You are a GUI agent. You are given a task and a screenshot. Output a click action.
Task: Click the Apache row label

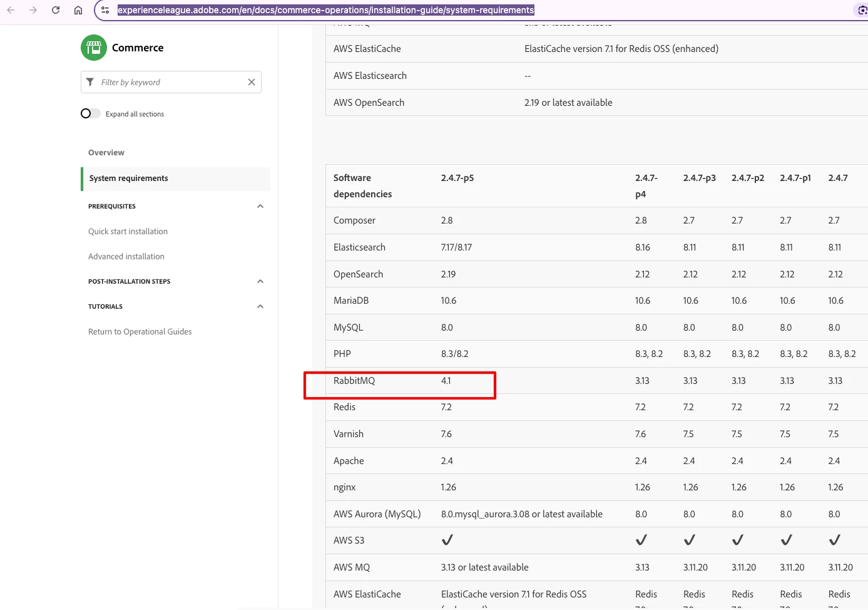click(349, 461)
